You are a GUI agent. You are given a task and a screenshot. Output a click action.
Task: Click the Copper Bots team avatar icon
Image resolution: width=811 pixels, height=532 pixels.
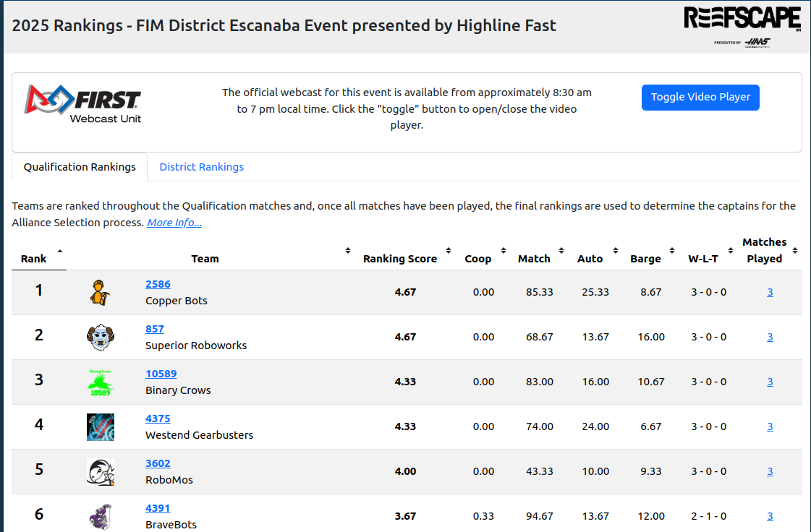[x=100, y=293]
